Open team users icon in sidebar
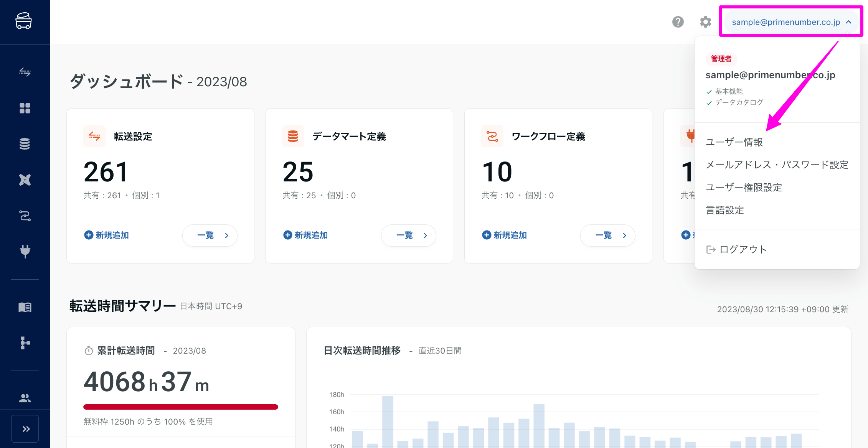This screenshot has height=448, width=868. (25, 398)
